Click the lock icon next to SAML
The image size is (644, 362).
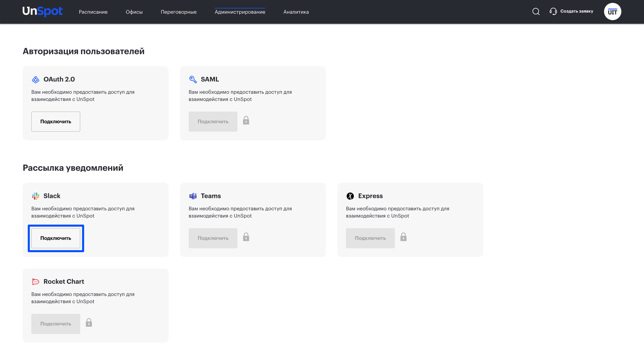(x=246, y=120)
